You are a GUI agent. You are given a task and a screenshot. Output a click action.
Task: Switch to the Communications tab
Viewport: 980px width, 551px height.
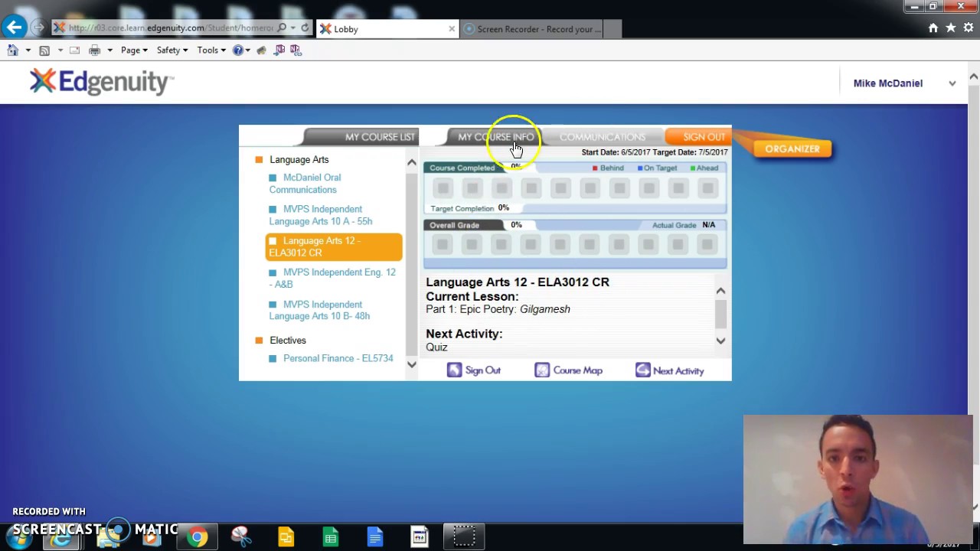click(602, 137)
